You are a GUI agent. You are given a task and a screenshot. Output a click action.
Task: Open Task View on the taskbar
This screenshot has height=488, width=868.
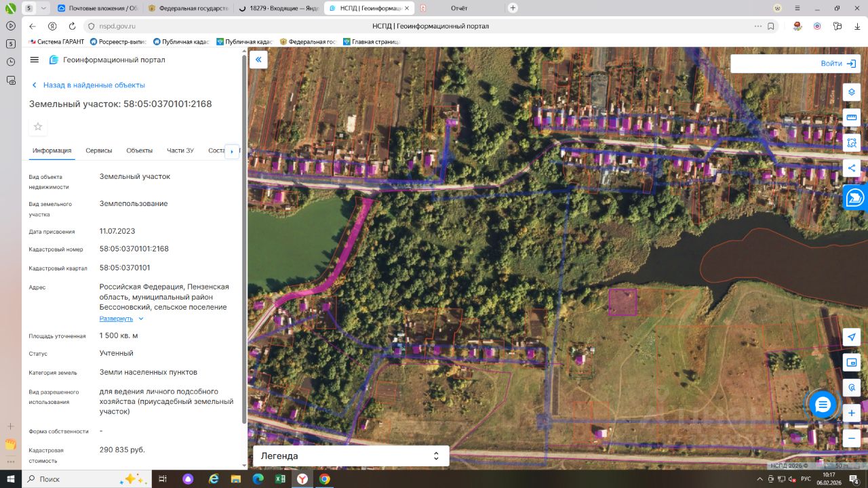point(163,479)
